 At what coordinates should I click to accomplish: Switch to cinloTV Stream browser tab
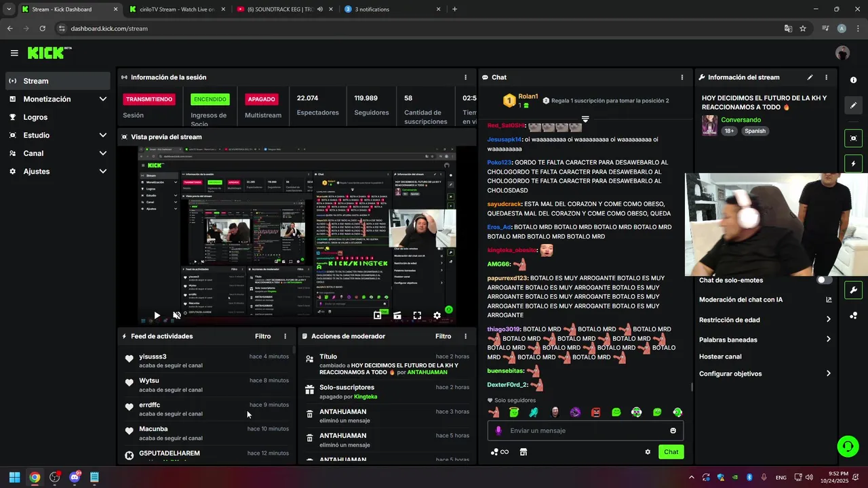[176, 9]
